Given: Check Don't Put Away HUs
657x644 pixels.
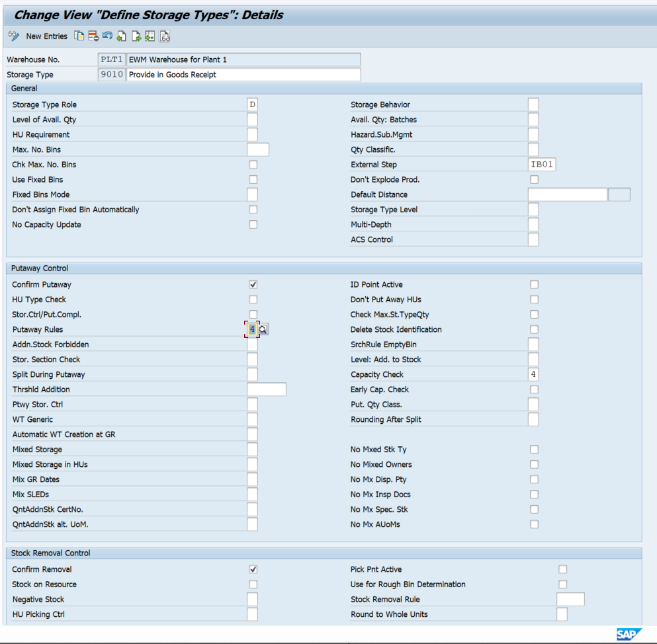Looking at the screenshot, I should [x=534, y=300].
